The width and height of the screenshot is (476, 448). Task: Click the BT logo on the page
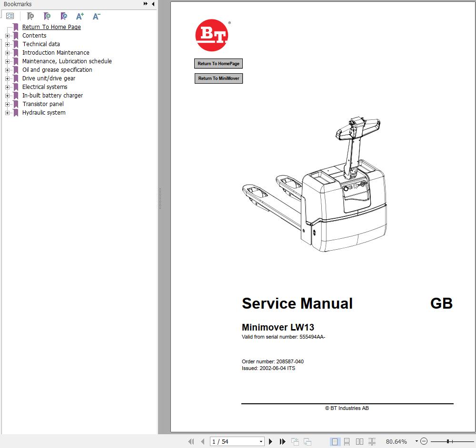(212, 35)
